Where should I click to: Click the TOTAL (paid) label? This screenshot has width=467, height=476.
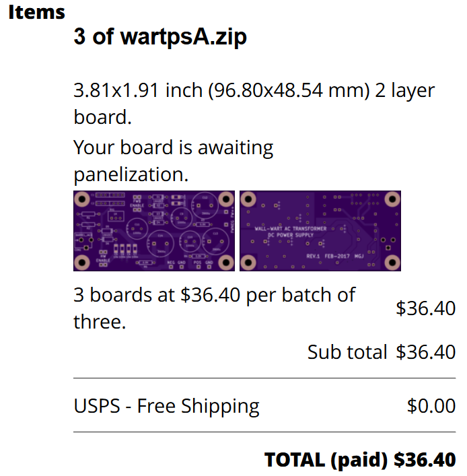[x=326, y=460]
